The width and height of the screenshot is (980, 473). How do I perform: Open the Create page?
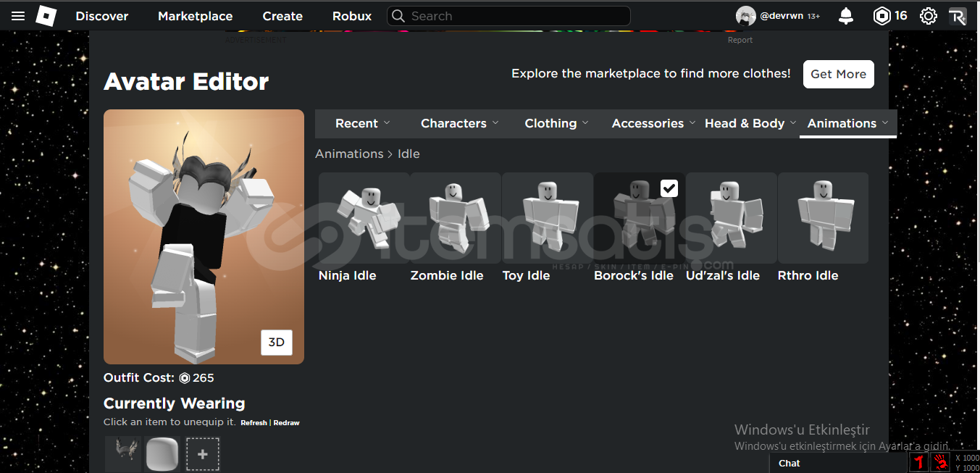point(282,16)
